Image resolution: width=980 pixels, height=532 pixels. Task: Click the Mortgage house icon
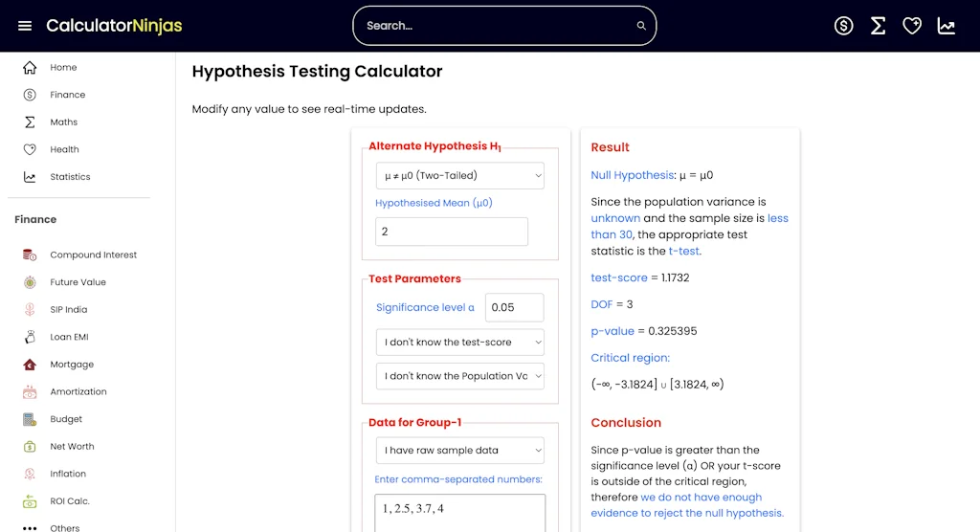30,365
